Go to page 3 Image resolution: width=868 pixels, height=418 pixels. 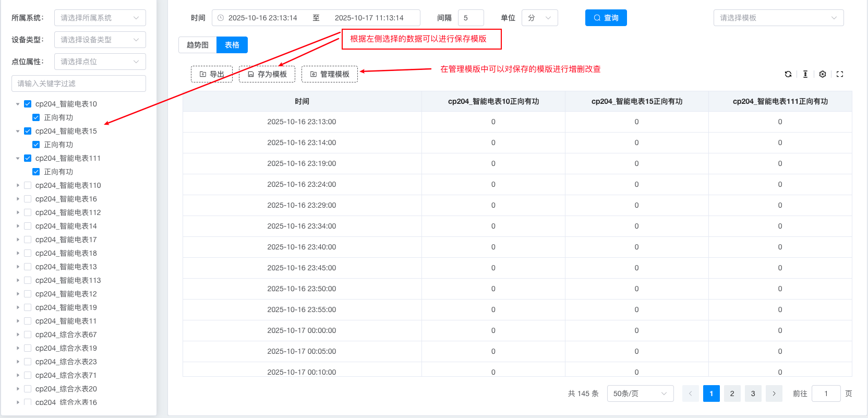[753, 393]
